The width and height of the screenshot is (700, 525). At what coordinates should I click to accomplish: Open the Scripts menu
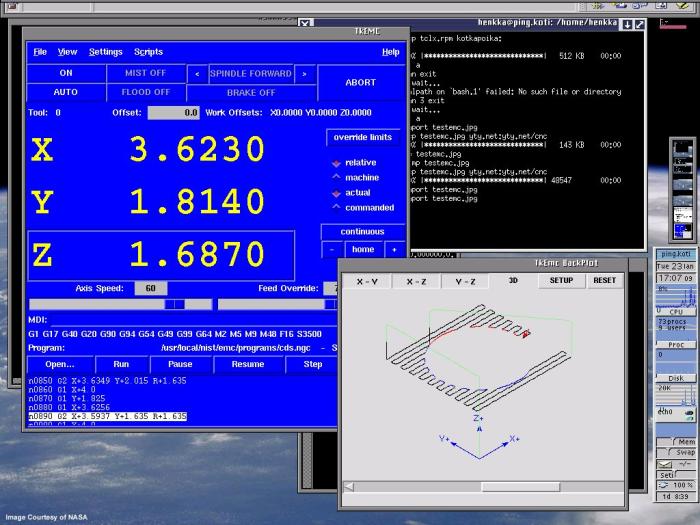tap(148, 52)
